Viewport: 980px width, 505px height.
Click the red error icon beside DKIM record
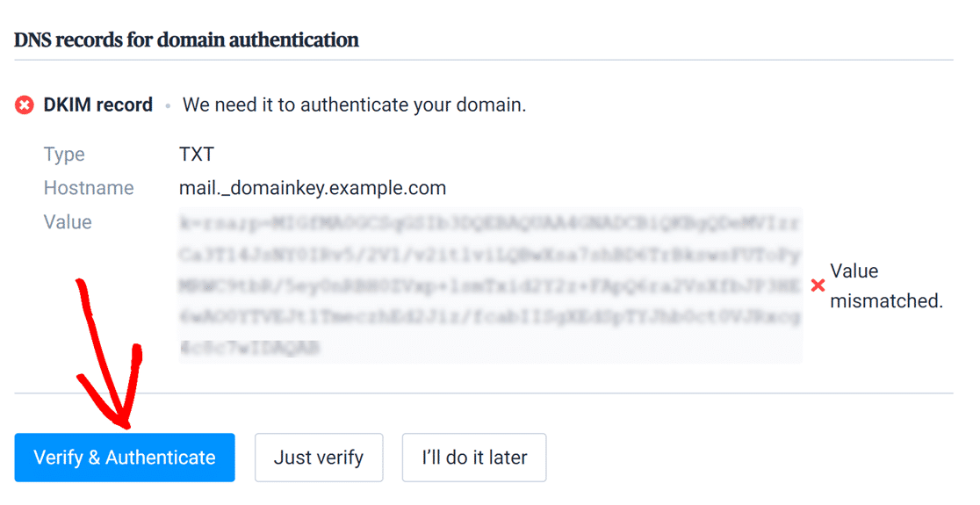pos(25,105)
